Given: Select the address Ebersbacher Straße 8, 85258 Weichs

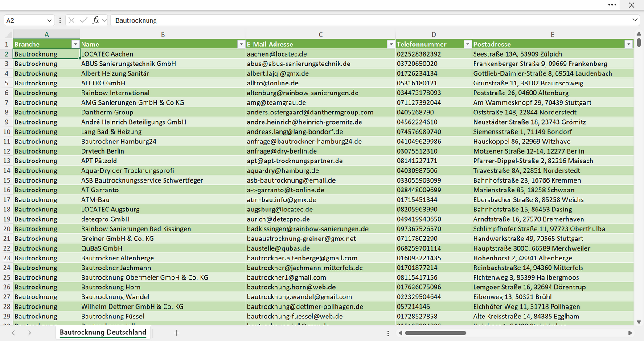Looking at the screenshot, I should pyautogui.click(x=553, y=200).
